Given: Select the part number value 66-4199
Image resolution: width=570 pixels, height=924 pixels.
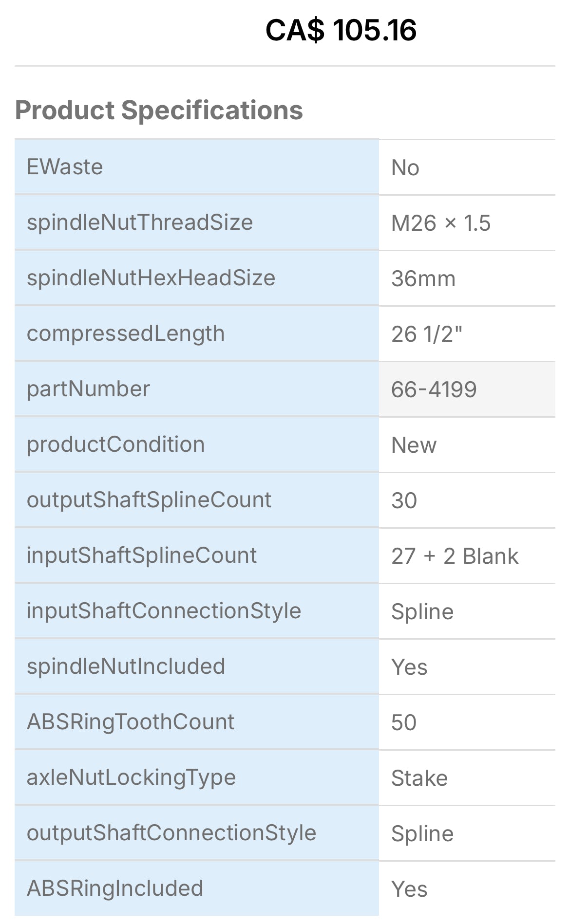Looking at the screenshot, I should click(x=434, y=389).
